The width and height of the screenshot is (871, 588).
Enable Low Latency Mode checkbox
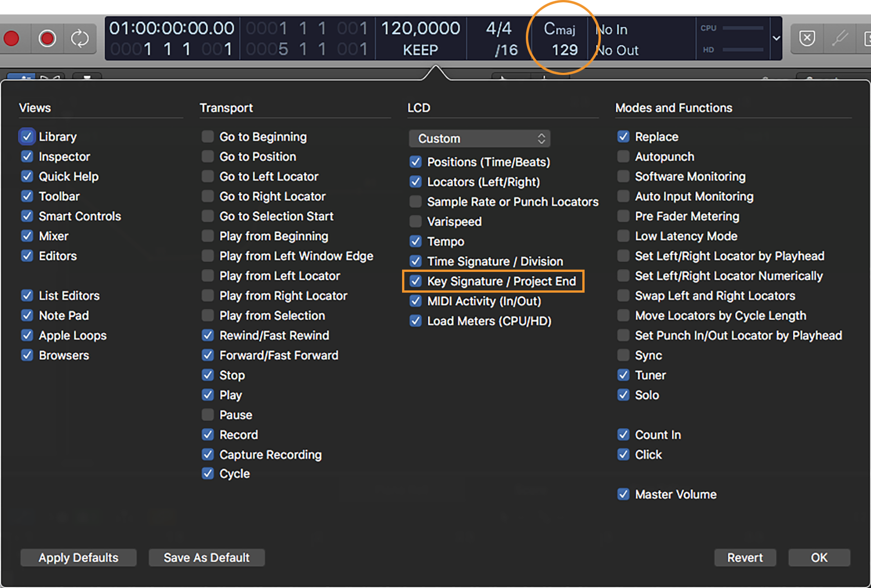coord(623,236)
